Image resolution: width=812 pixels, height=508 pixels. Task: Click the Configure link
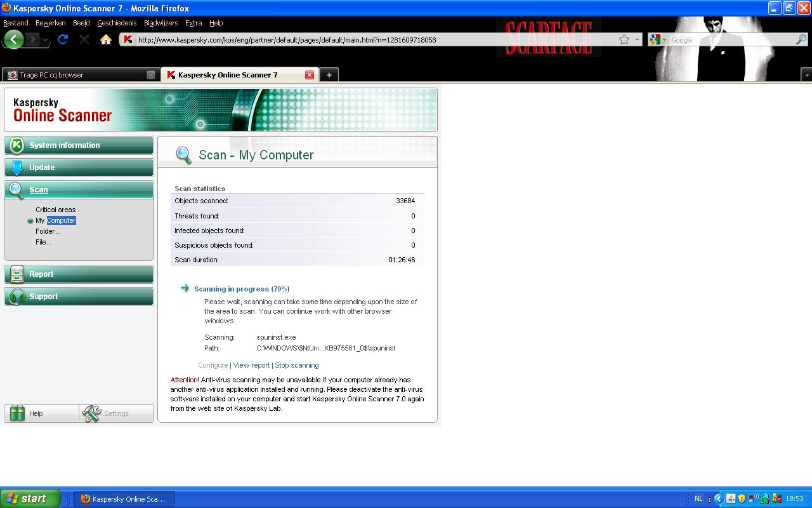tap(213, 365)
